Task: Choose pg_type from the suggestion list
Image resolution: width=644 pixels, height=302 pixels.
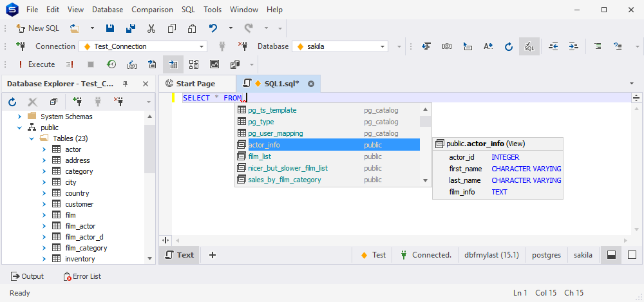Action: 327,122
